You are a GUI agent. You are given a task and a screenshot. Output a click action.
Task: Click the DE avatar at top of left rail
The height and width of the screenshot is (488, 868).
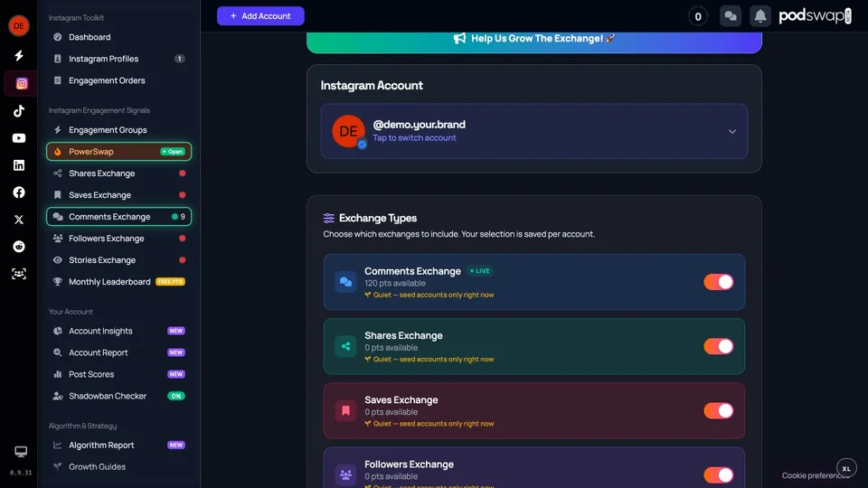19,25
